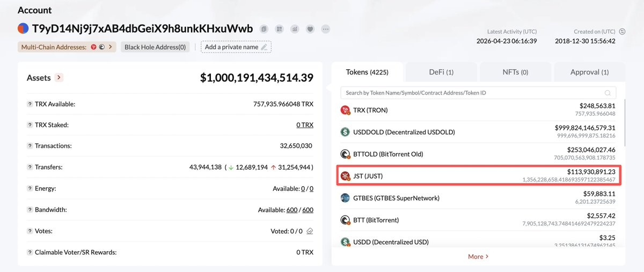
Task: Click the Black Hole Address button
Action: tap(155, 47)
